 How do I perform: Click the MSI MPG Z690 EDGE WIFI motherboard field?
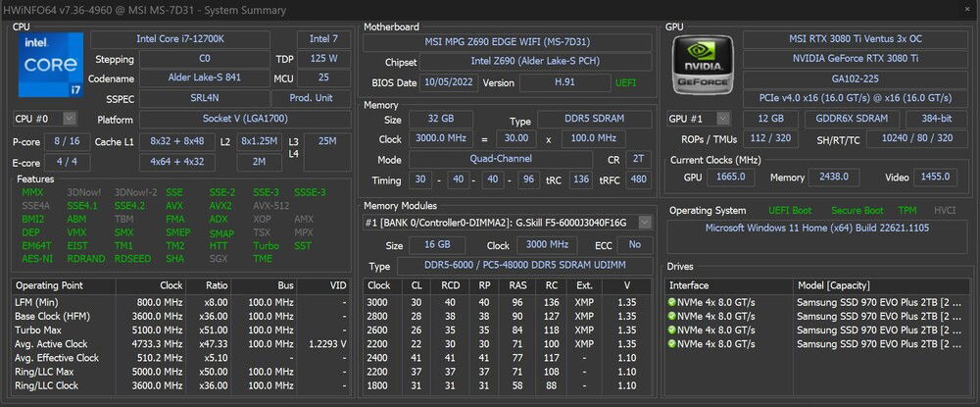pos(507,43)
